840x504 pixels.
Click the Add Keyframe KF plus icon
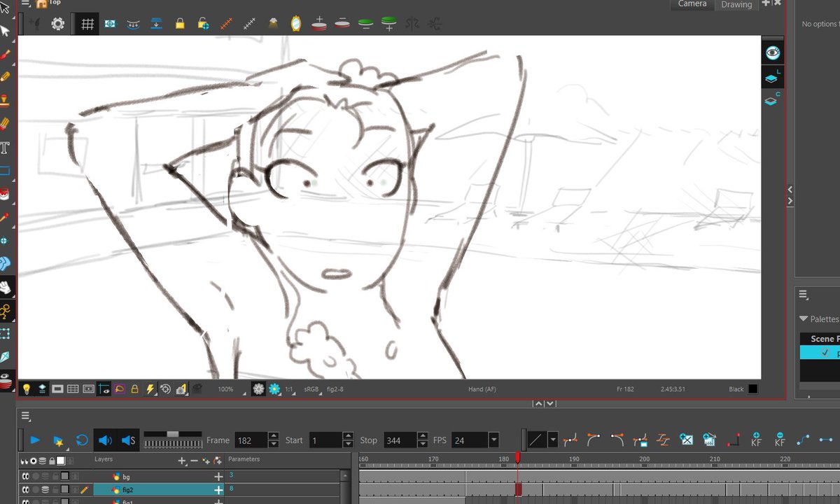[x=756, y=440]
